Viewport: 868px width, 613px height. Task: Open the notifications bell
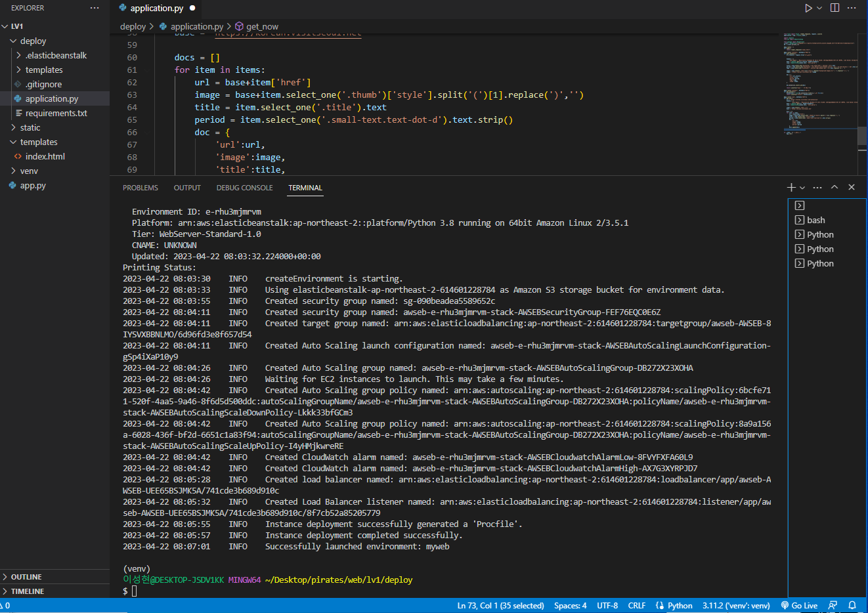pyautogui.click(x=852, y=605)
